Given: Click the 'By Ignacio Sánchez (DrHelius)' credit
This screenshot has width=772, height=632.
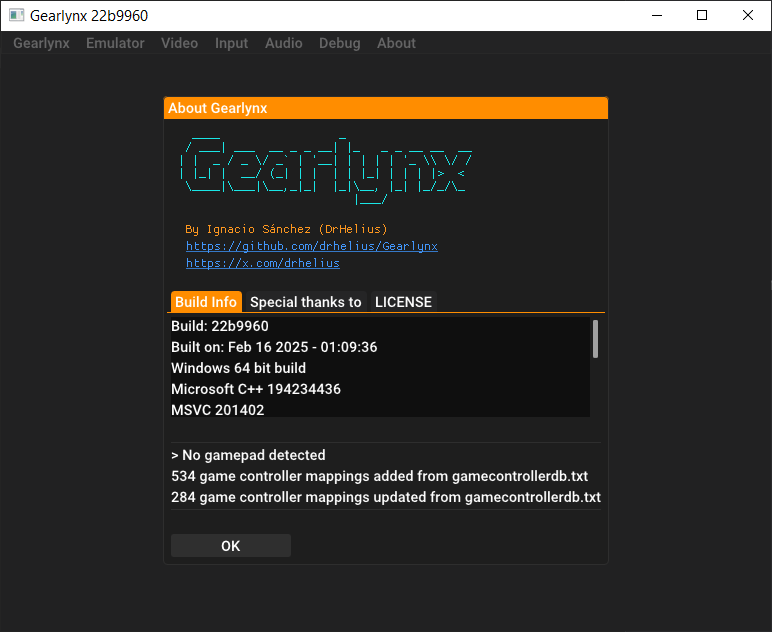Looking at the screenshot, I should tap(287, 229).
